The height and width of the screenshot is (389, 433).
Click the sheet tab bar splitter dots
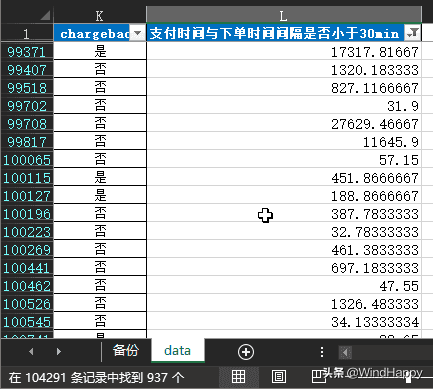322,352
